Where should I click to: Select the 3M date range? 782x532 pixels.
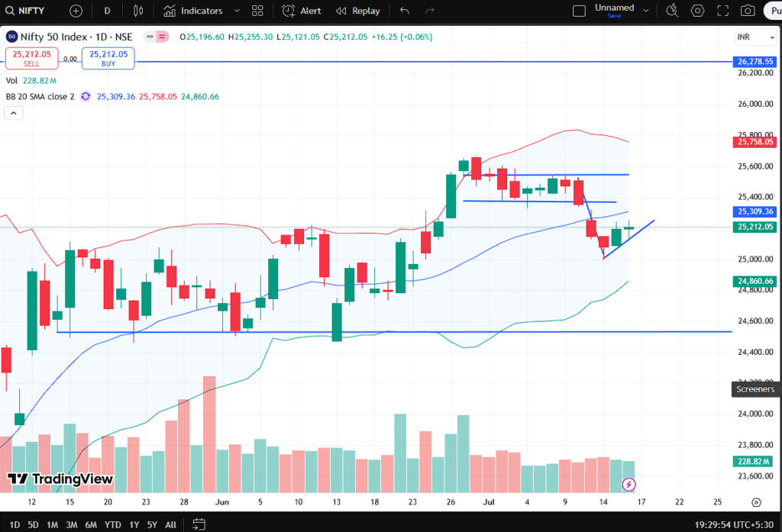tap(72, 524)
